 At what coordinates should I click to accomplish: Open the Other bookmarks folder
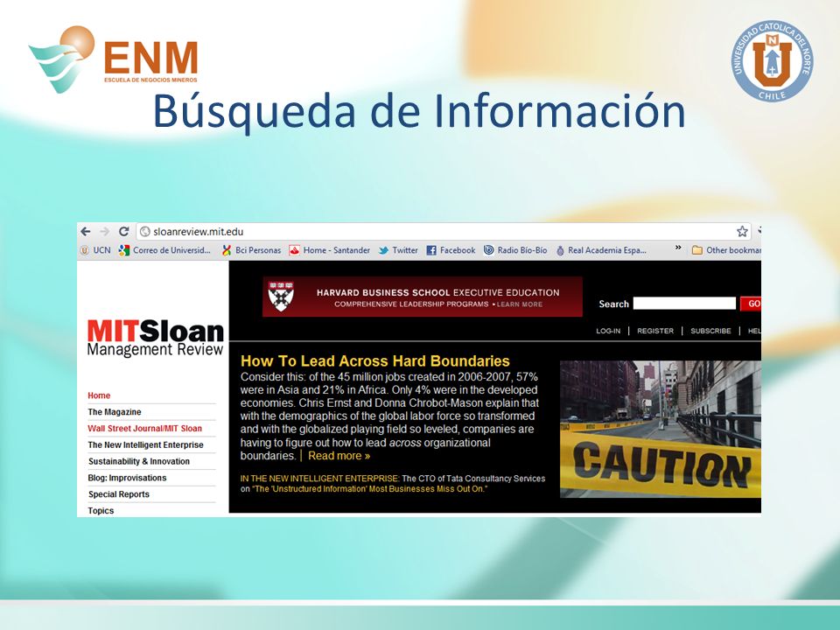(726, 250)
